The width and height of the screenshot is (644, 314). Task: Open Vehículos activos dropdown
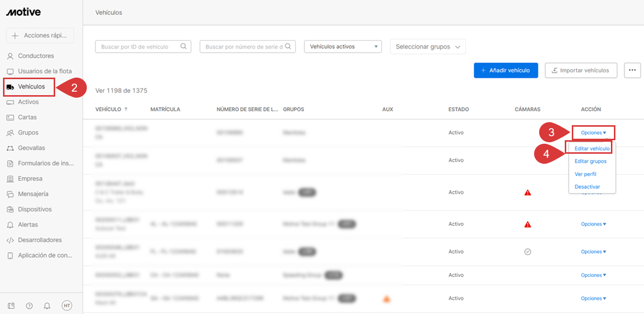pos(343,47)
